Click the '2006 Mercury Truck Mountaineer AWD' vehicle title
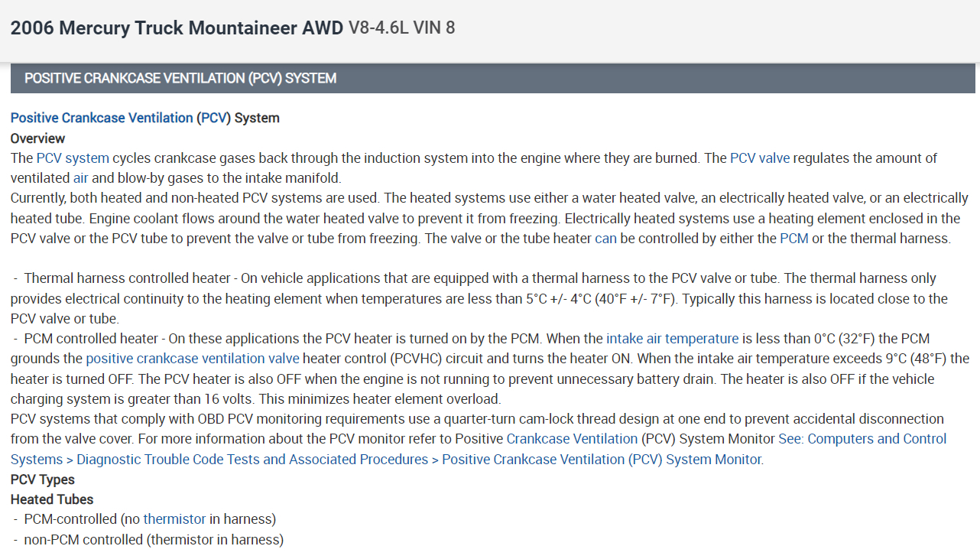 [177, 28]
